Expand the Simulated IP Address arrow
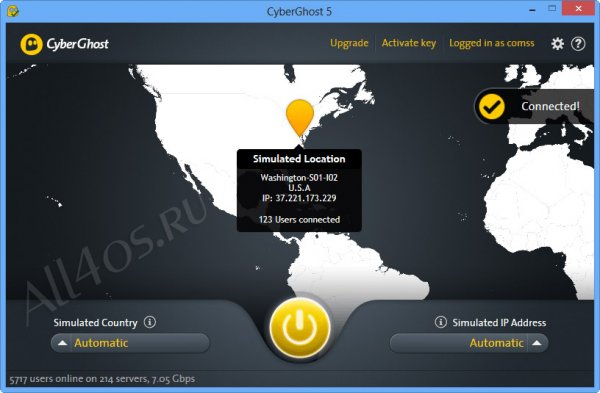This screenshot has width=600, height=393. [x=537, y=343]
